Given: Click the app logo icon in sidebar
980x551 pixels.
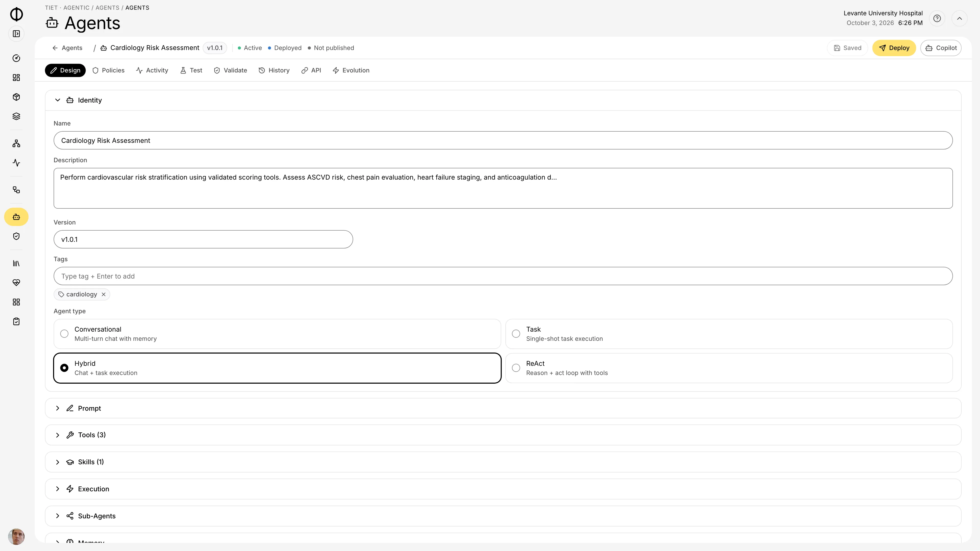Looking at the screenshot, I should [16, 14].
